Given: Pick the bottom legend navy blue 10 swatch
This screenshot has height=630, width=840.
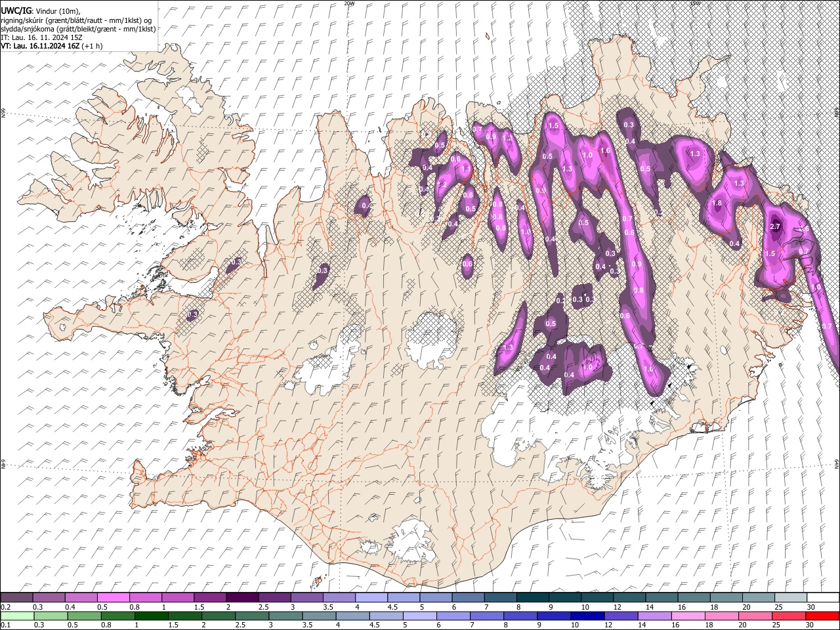Looking at the screenshot, I should 587,616.
